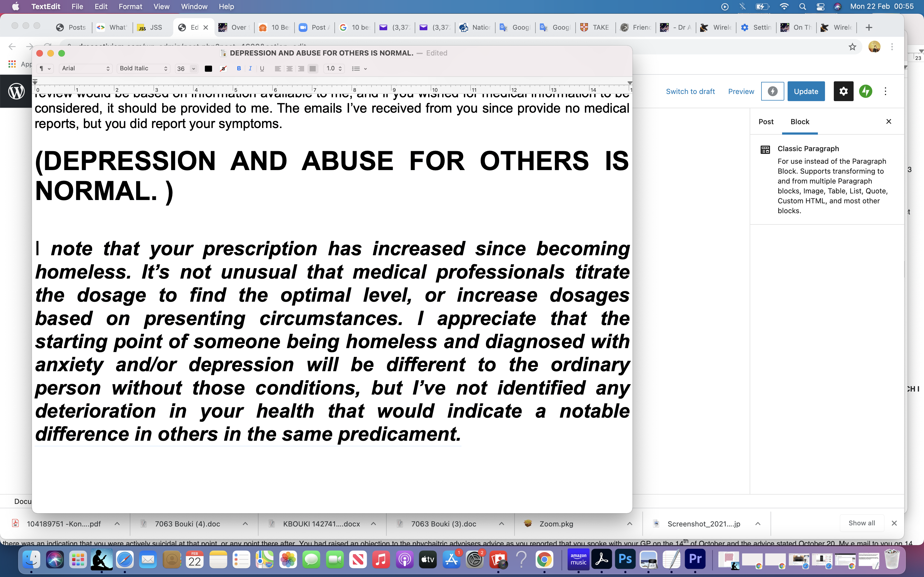Toggle underline formatting in TextEdit toolbar
Image resolution: width=924 pixels, height=577 pixels.
(262, 69)
